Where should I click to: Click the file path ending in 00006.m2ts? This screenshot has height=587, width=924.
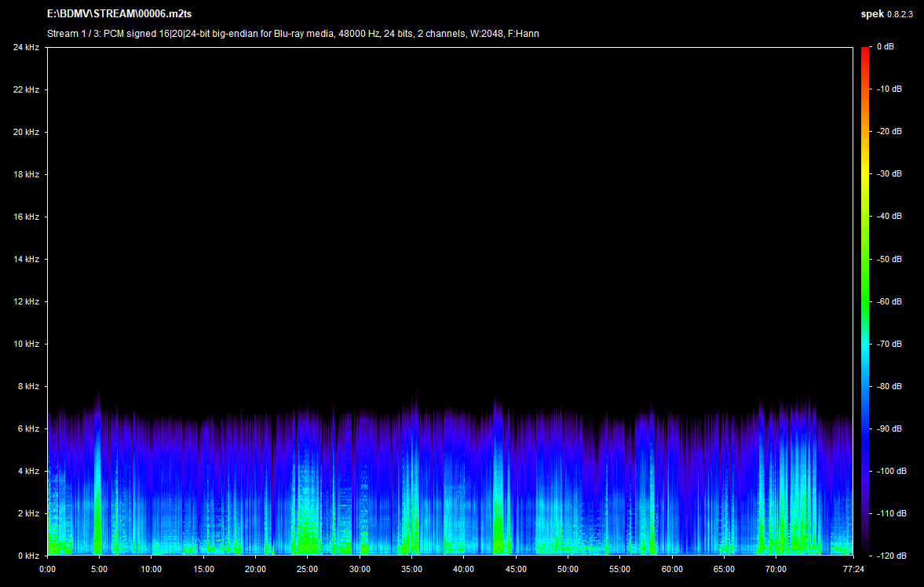coord(119,14)
